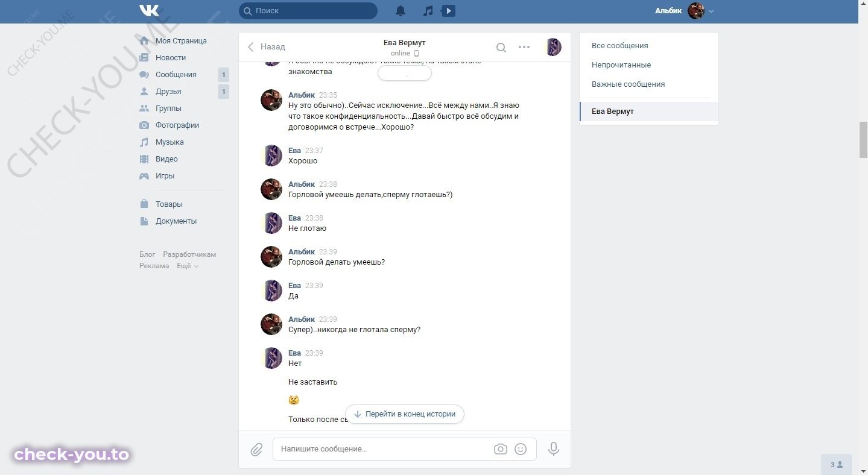The image size is (868, 475).
Task: Click the Ева sender name at 23:38
Action: [294, 218]
